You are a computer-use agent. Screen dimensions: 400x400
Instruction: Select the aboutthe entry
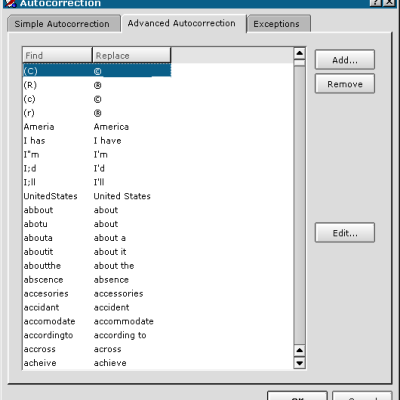coord(97,266)
